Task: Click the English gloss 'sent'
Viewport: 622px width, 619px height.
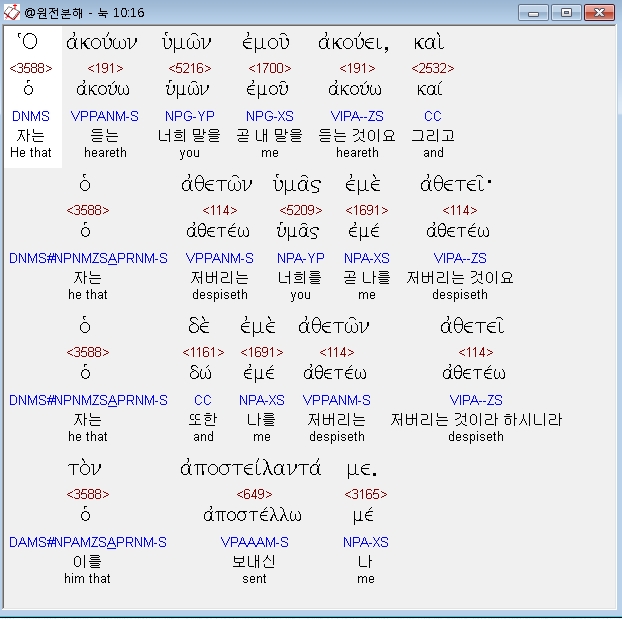Action: [254, 579]
